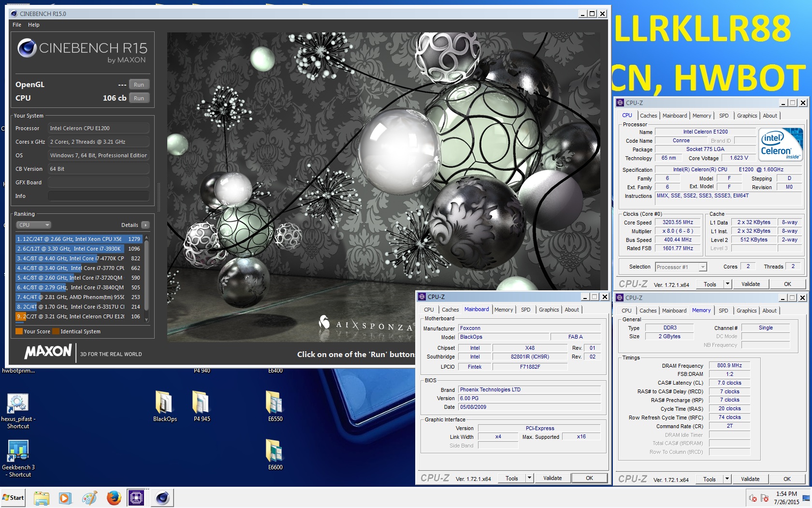Expand Tools arrow in Mainboard CPU-Z
812x508 pixels.
click(529, 478)
